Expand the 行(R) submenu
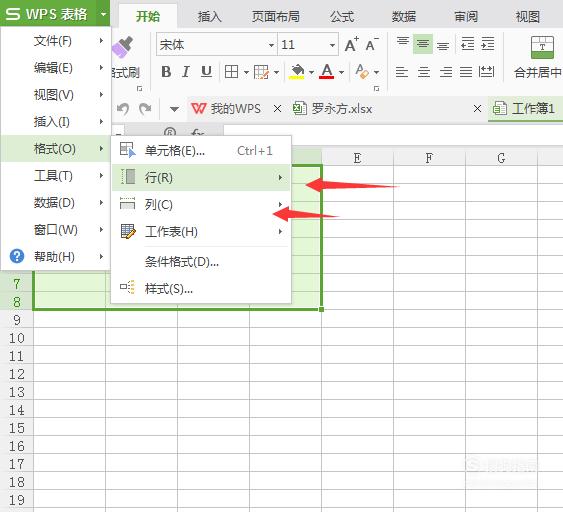Screen dimensions: 563x512 (201, 177)
